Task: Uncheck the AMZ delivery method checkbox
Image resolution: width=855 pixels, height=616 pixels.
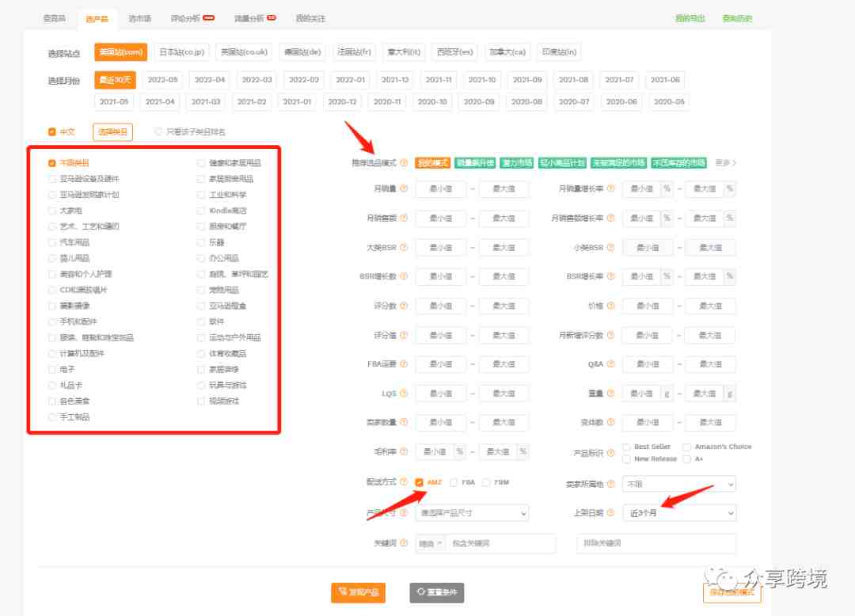Action: click(419, 482)
